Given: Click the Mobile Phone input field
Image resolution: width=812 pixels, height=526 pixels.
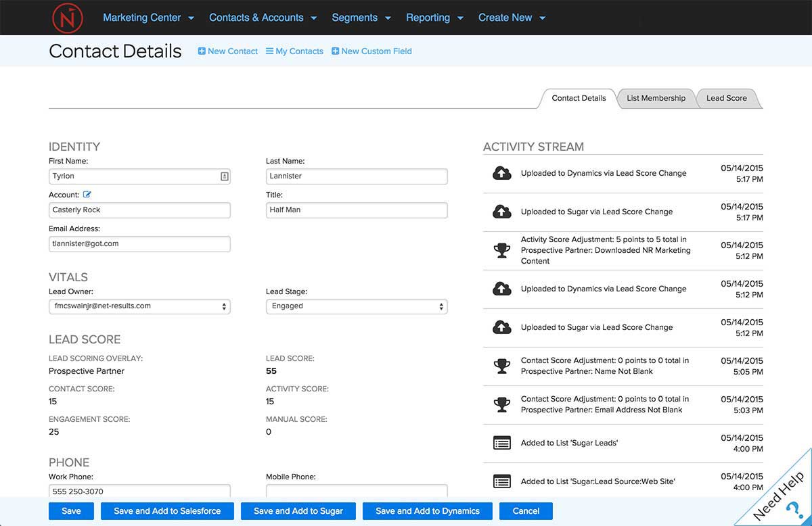Looking at the screenshot, I should click(x=357, y=492).
